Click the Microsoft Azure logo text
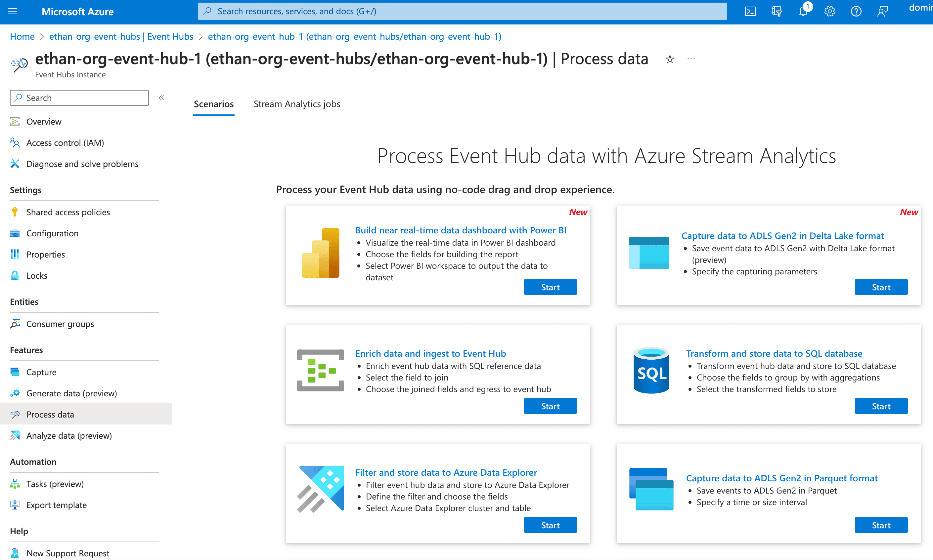The image size is (933, 560). 77,12
